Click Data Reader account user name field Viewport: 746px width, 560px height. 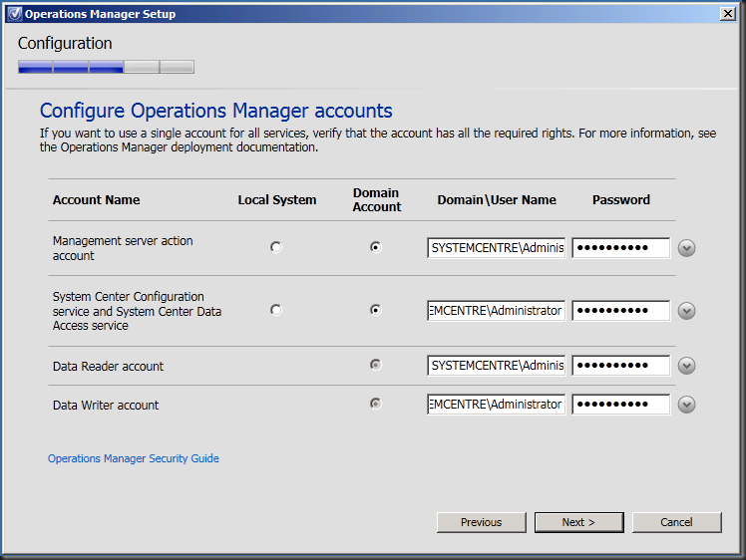click(x=496, y=366)
